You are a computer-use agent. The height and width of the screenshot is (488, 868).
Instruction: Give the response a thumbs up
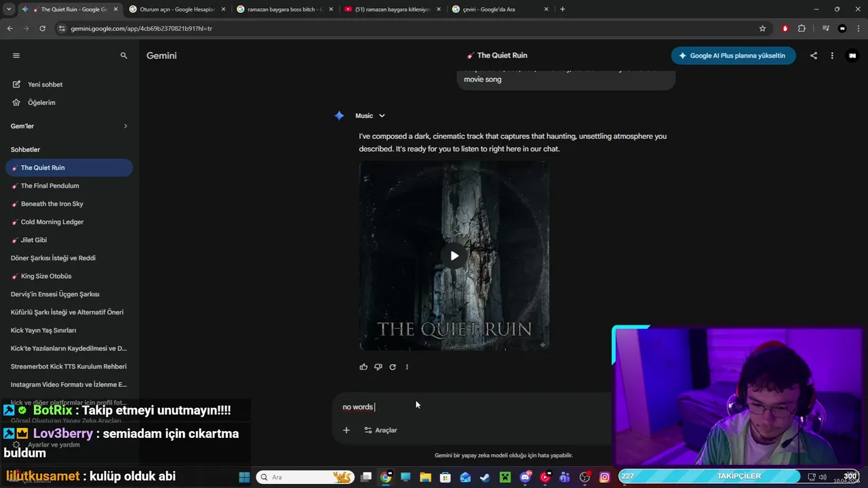coord(363,367)
